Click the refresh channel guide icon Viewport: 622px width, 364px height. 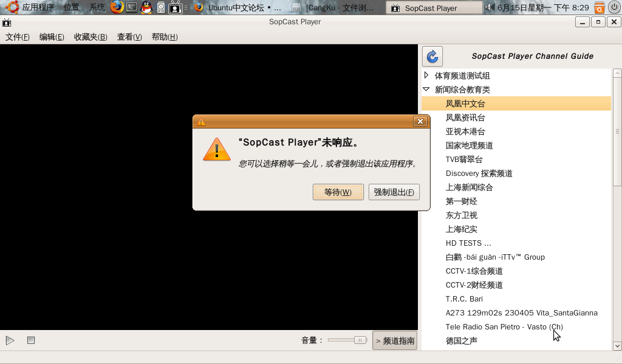[x=432, y=56]
